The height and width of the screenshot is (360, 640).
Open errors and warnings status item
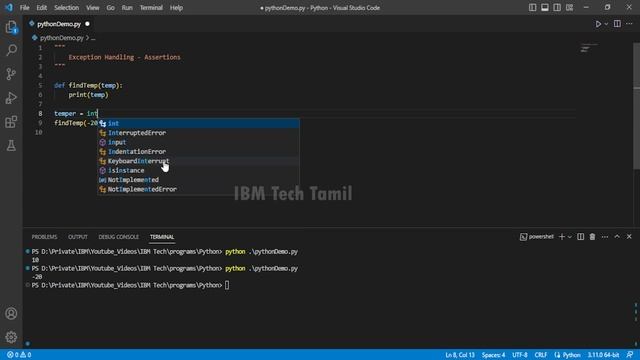(19, 355)
